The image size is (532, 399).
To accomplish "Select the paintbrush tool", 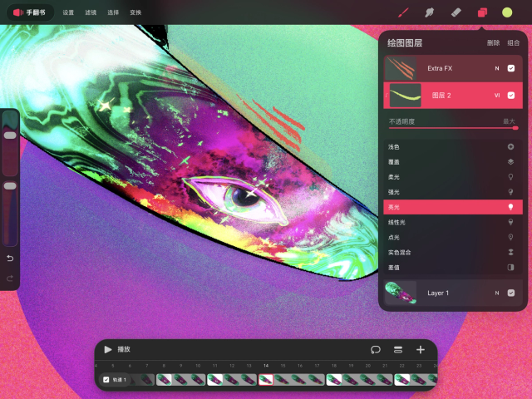I will click(x=403, y=12).
